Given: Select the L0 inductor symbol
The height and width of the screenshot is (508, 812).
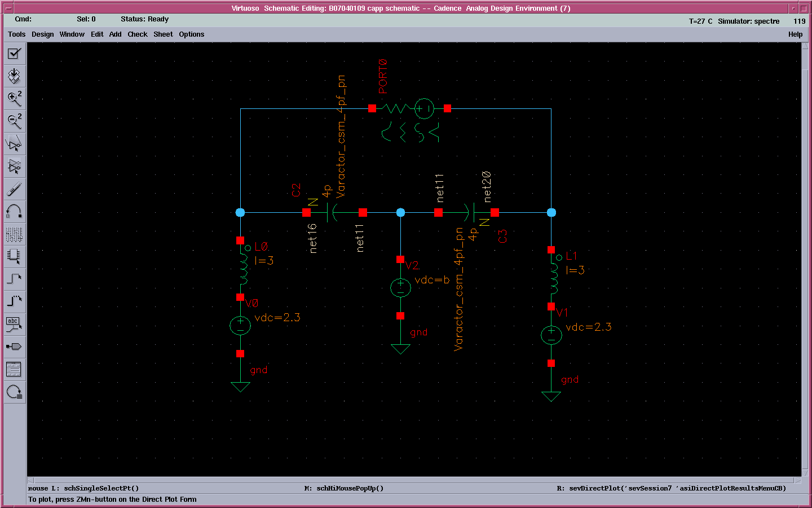Looking at the screenshot, I should click(x=244, y=269).
